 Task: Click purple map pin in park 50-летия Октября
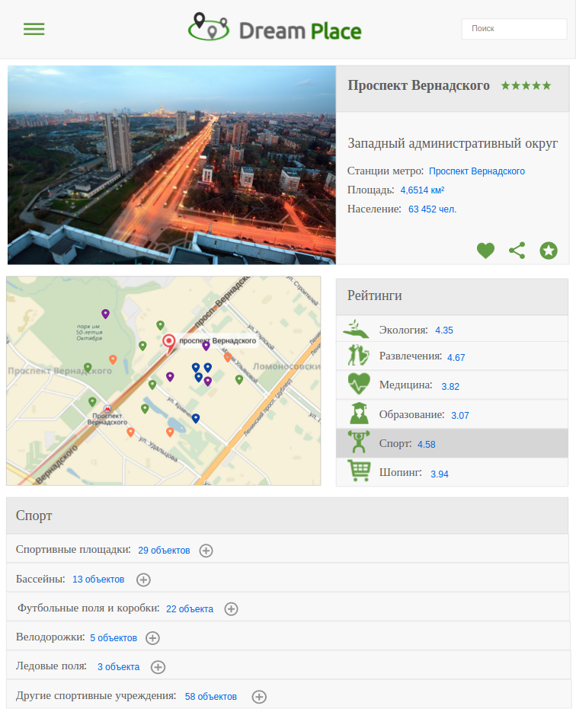click(105, 315)
